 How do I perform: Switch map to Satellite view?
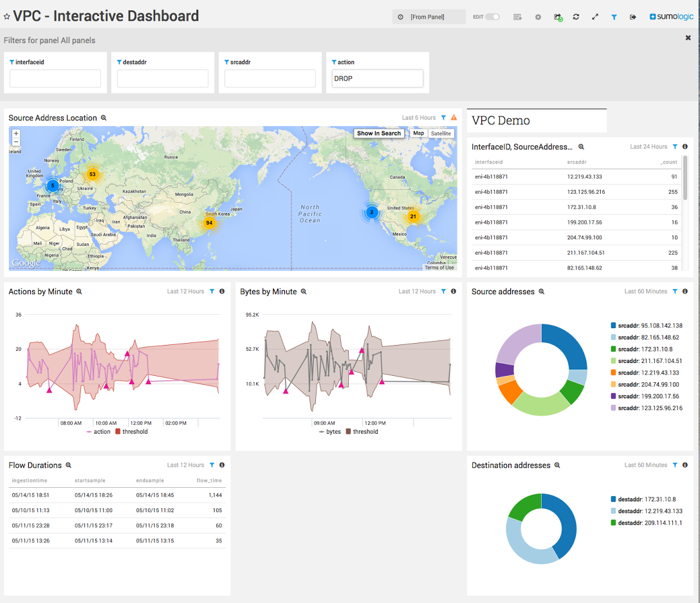coord(441,133)
